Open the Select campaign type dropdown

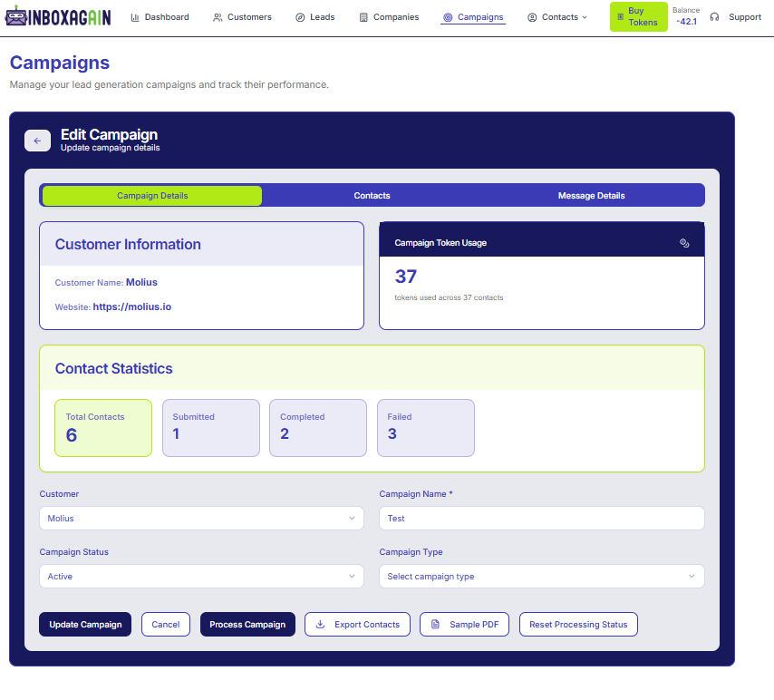541,577
